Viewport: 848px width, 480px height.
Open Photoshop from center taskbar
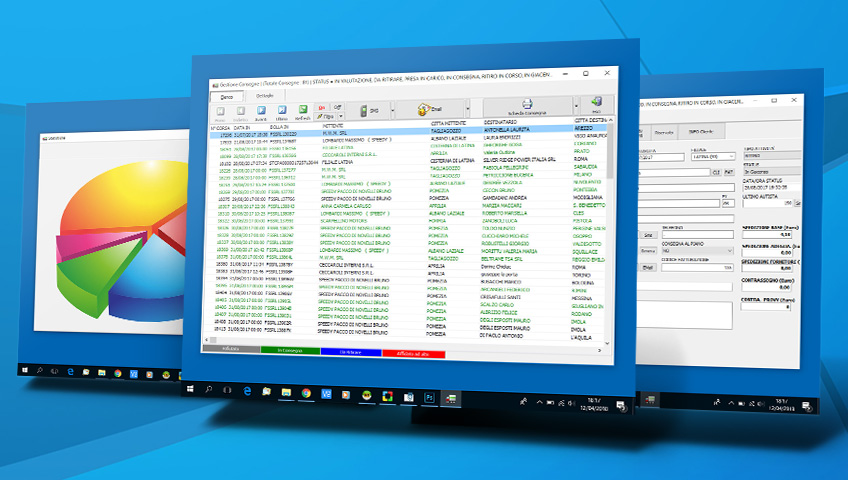(x=429, y=398)
